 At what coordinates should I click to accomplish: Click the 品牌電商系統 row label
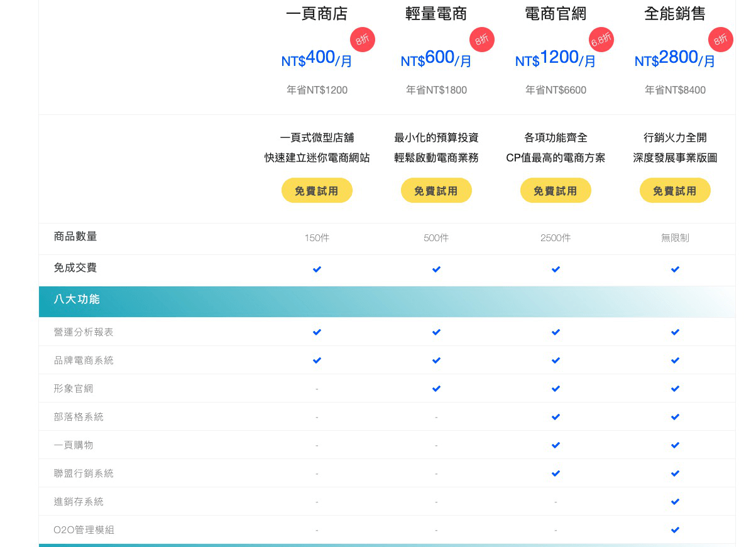84,360
